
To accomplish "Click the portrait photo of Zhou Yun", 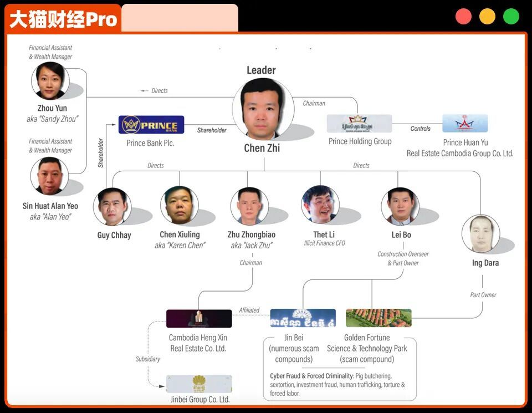I will pos(50,81).
